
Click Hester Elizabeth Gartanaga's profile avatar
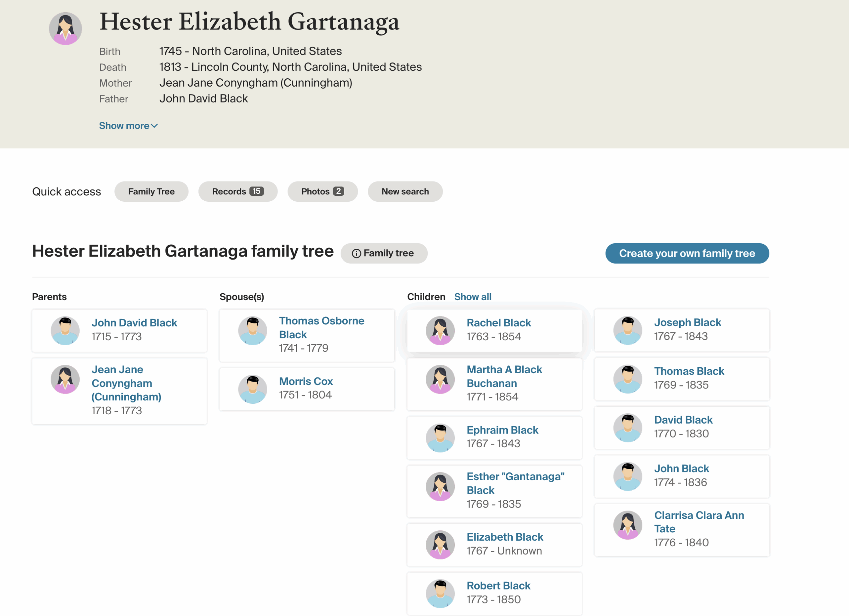pos(65,29)
